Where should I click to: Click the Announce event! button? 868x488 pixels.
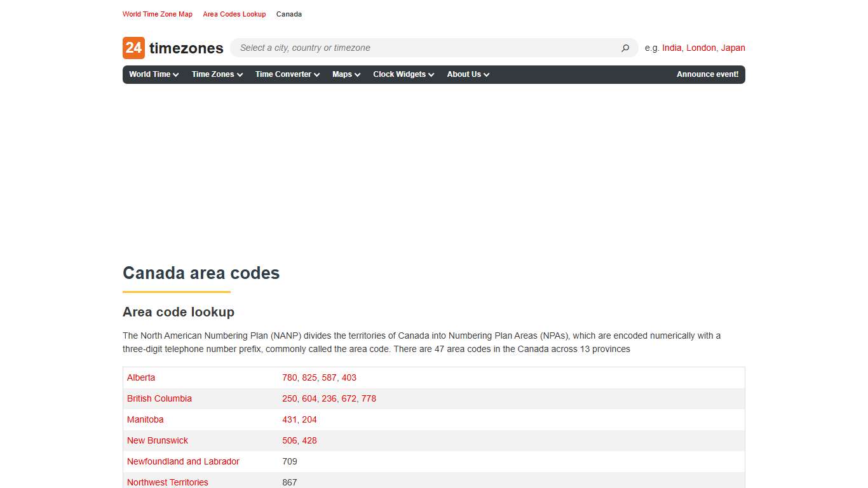[x=707, y=74]
